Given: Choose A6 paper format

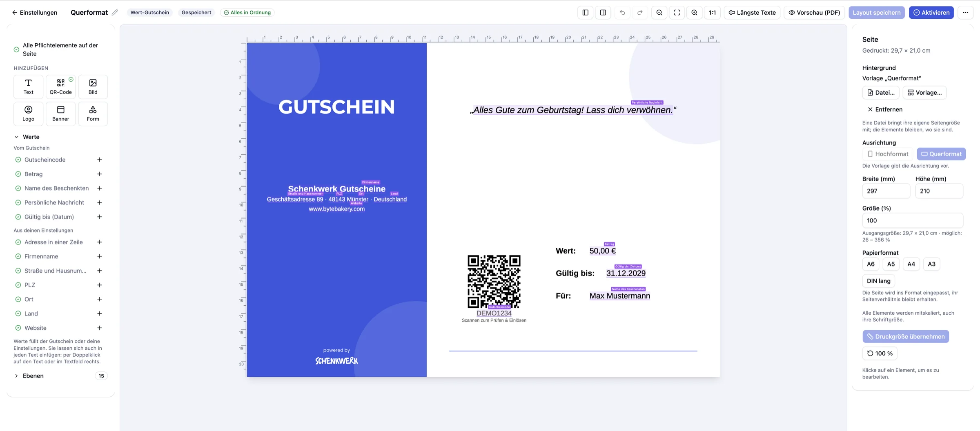Looking at the screenshot, I should click(x=871, y=264).
